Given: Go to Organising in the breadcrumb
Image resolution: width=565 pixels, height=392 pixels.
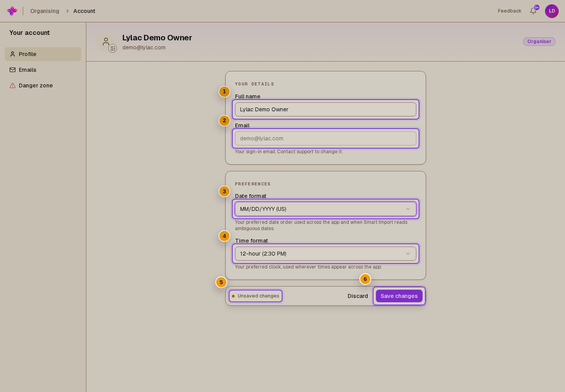Looking at the screenshot, I should click(x=45, y=11).
